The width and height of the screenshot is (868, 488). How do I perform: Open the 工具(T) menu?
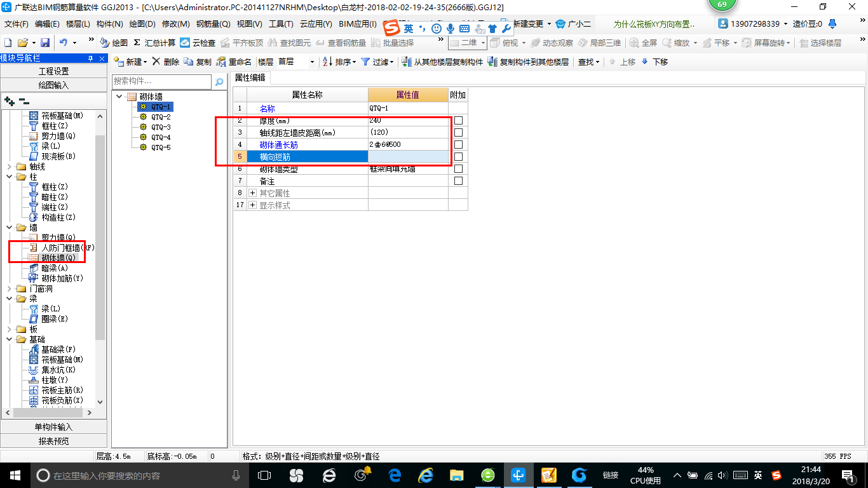pyautogui.click(x=281, y=24)
